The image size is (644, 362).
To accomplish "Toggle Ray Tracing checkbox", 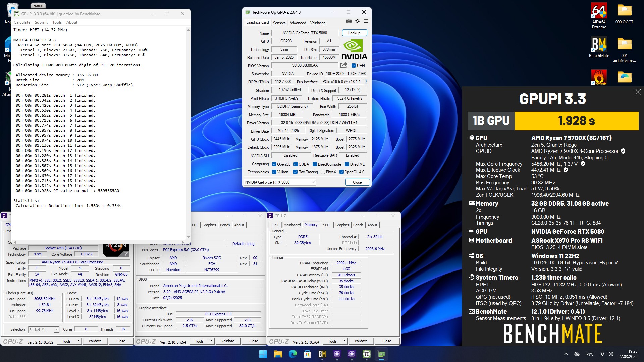I will tap(295, 172).
